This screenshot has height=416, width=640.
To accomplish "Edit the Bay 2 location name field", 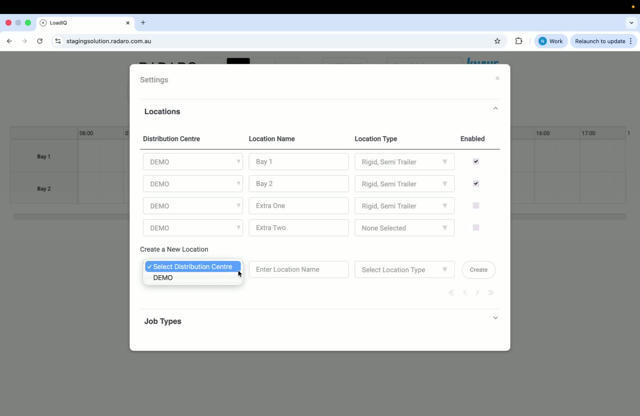I will coord(298,184).
